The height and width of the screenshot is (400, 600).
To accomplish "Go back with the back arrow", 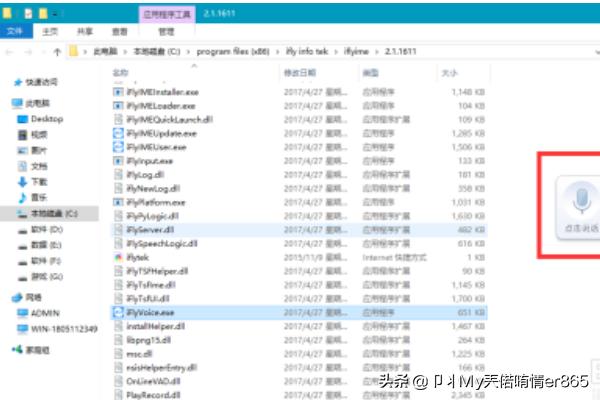I will click(x=10, y=52).
